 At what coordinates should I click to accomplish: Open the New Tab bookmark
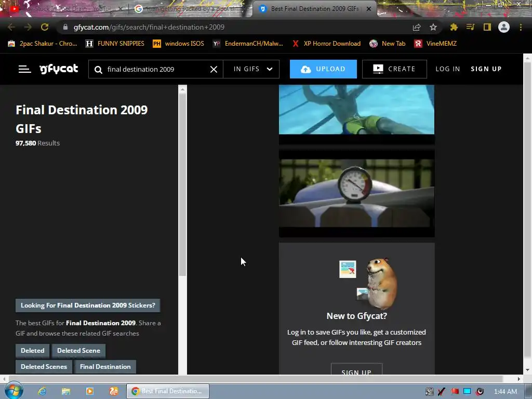pyautogui.click(x=388, y=44)
